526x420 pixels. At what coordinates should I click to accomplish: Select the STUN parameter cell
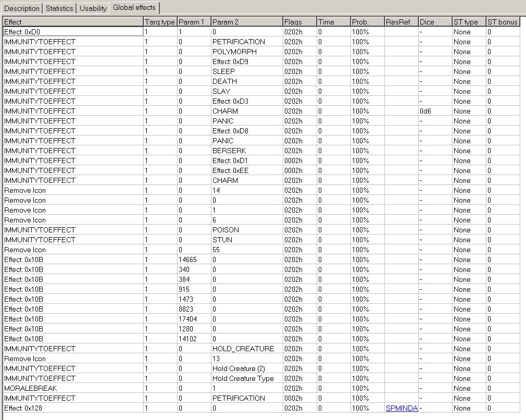(x=247, y=240)
